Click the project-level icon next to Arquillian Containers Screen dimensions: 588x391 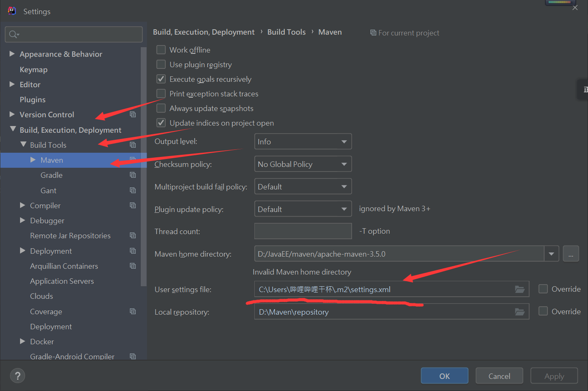click(133, 266)
